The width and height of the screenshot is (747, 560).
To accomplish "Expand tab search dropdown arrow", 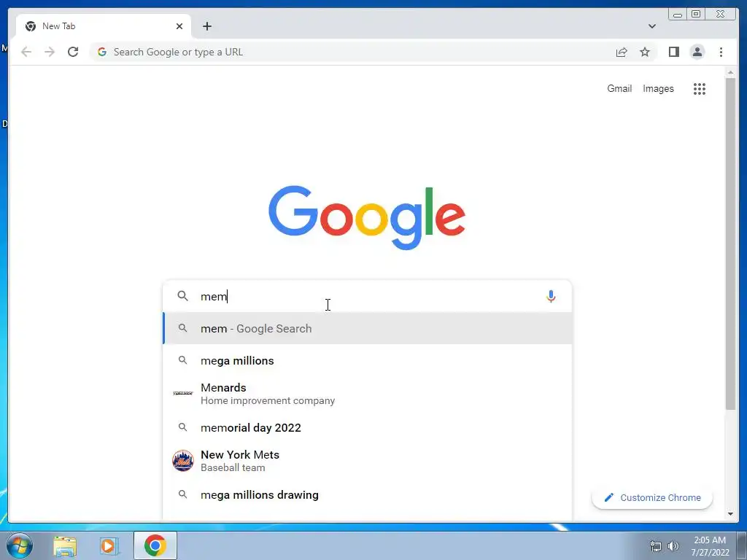I will tap(651, 26).
